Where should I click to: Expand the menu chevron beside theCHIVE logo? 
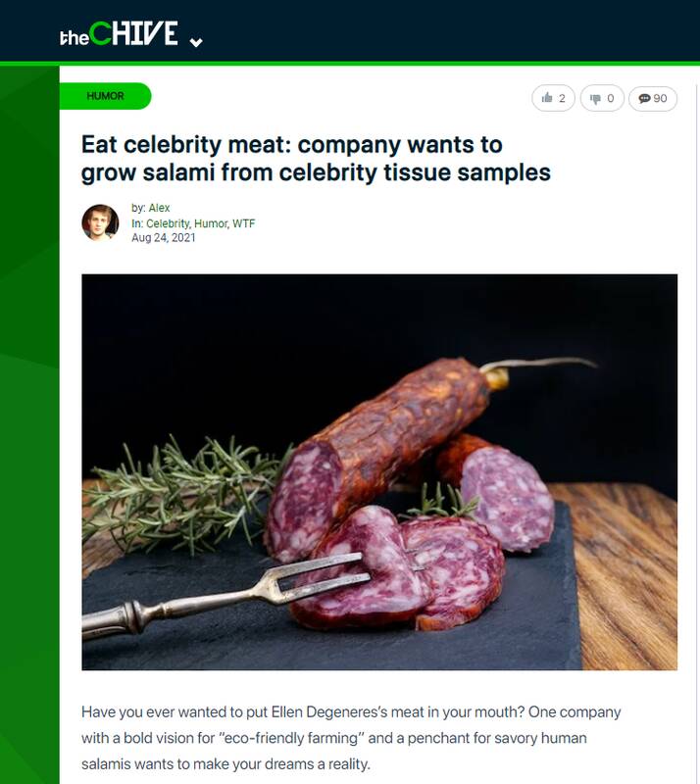coord(196,41)
